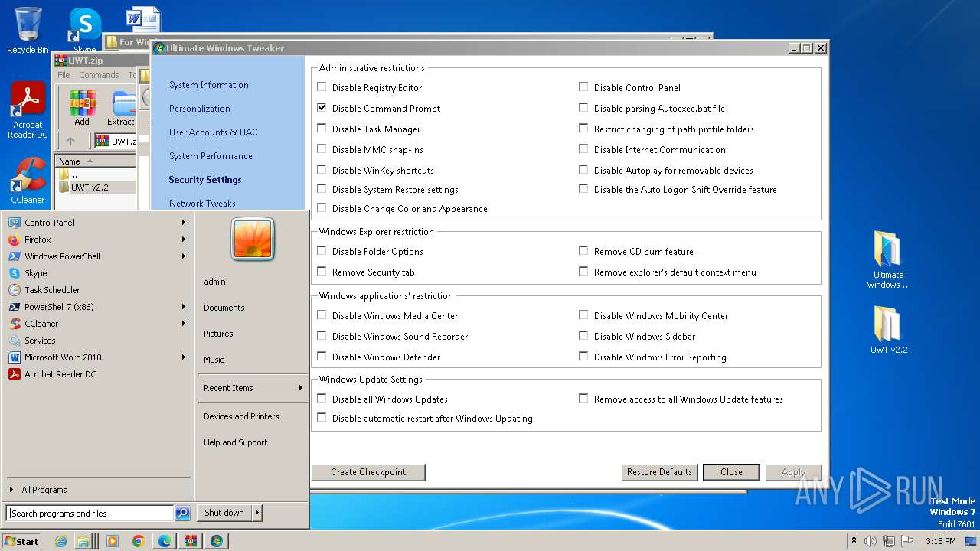Expand PowerShell 7 (x86) submenu arrow
Screen dimensions: 980x551
pyautogui.click(x=184, y=307)
